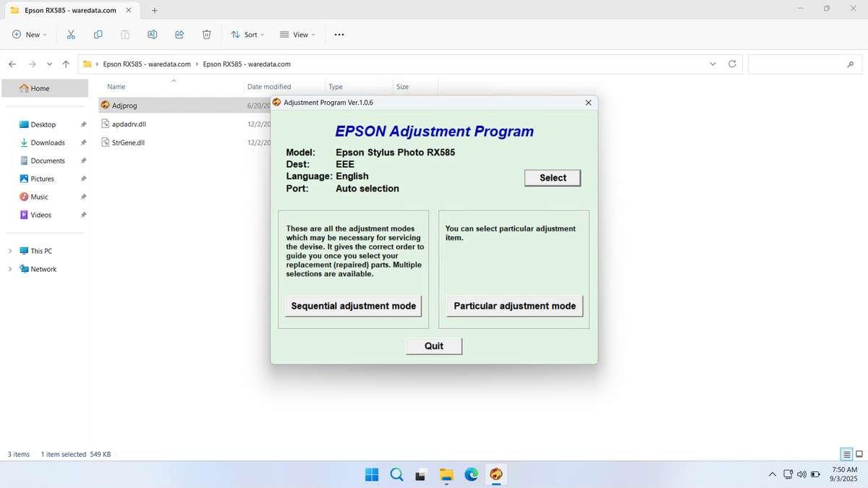This screenshot has width=868, height=488.
Task: Click the Sequential adjustment mode button
Action: point(353,305)
